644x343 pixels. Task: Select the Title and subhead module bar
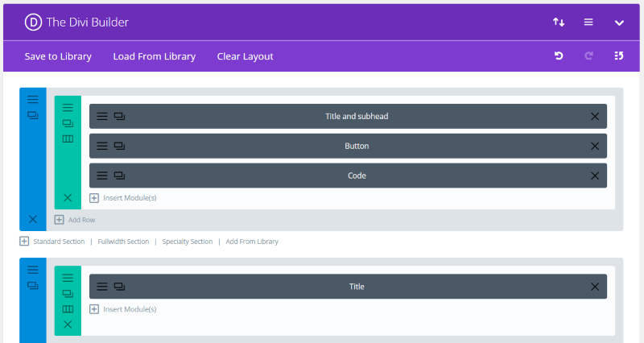click(349, 116)
